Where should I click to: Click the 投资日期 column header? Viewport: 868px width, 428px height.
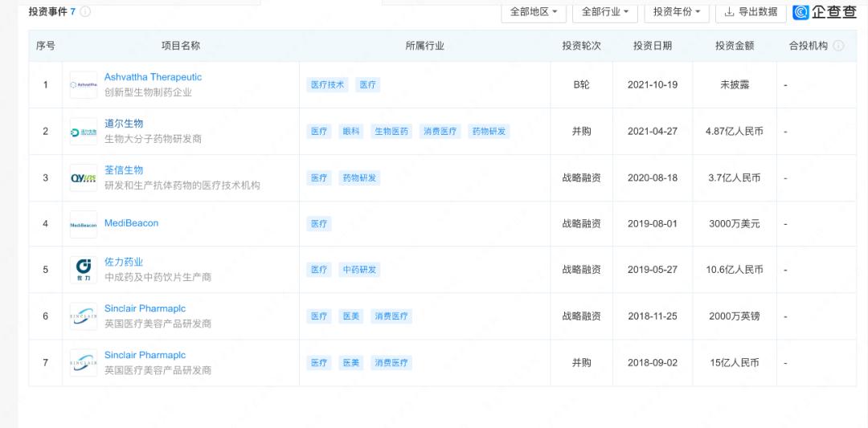(x=652, y=46)
